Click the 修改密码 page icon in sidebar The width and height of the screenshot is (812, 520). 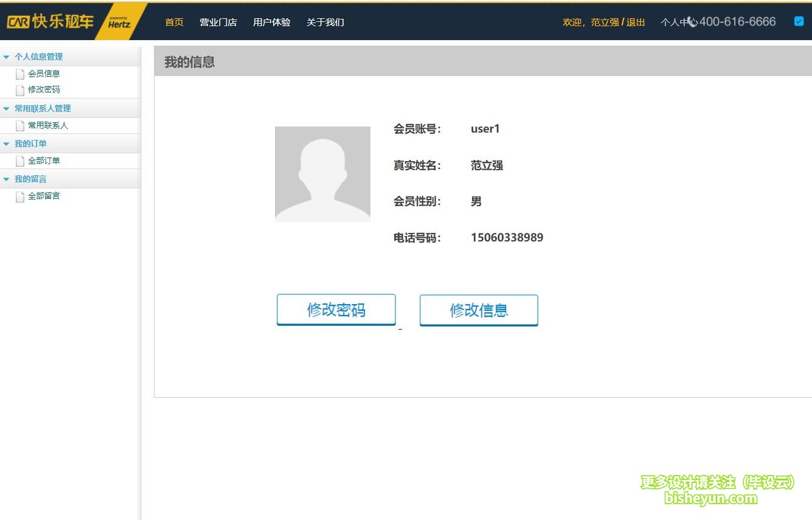coord(20,89)
